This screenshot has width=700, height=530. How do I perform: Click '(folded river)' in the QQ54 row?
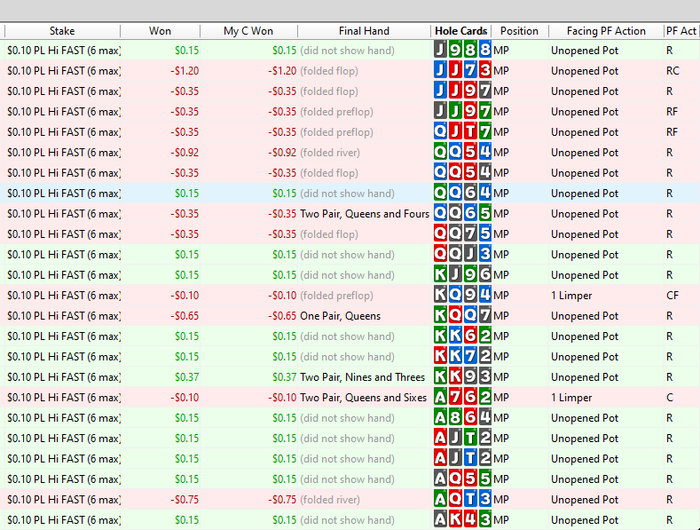tap(330, 152)
